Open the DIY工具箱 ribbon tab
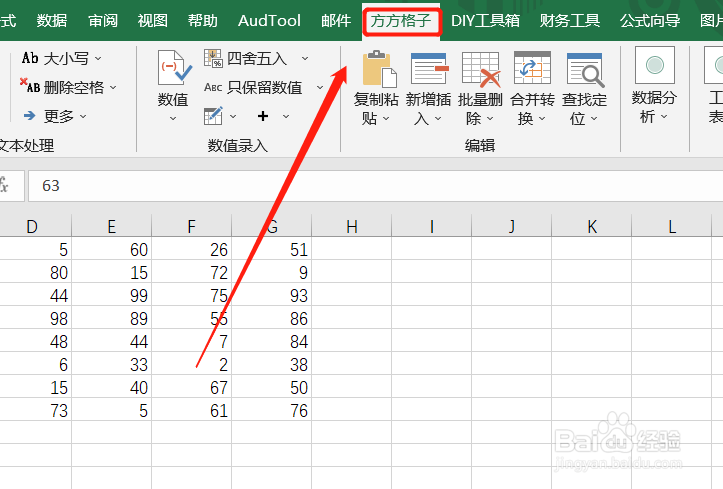Screen dimensions: 723x489 [485, 21]
